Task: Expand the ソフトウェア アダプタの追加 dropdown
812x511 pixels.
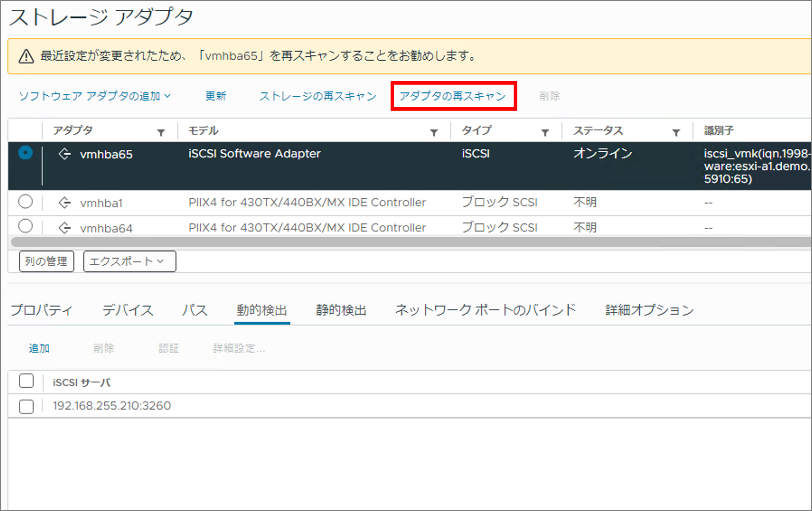Action: click(95, 96)
